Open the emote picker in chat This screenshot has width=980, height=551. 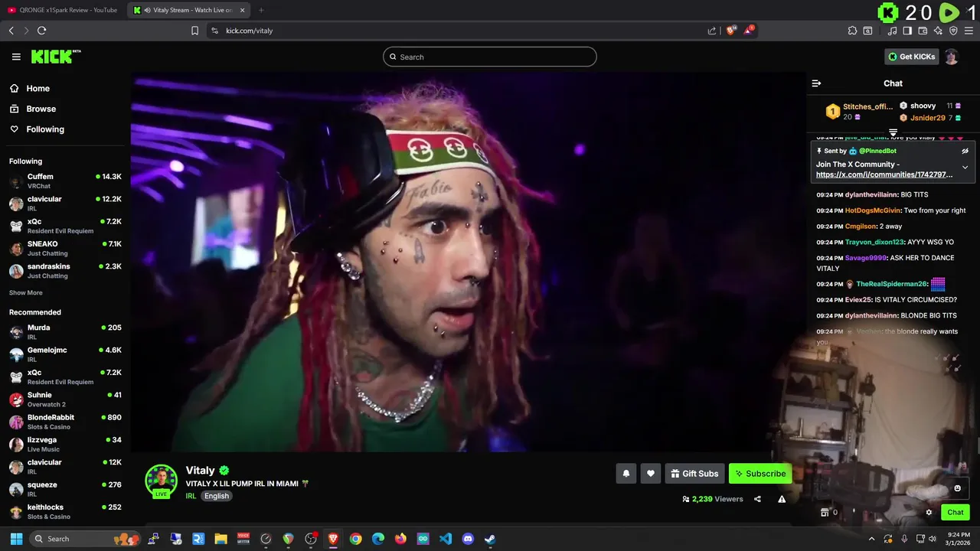957,488
